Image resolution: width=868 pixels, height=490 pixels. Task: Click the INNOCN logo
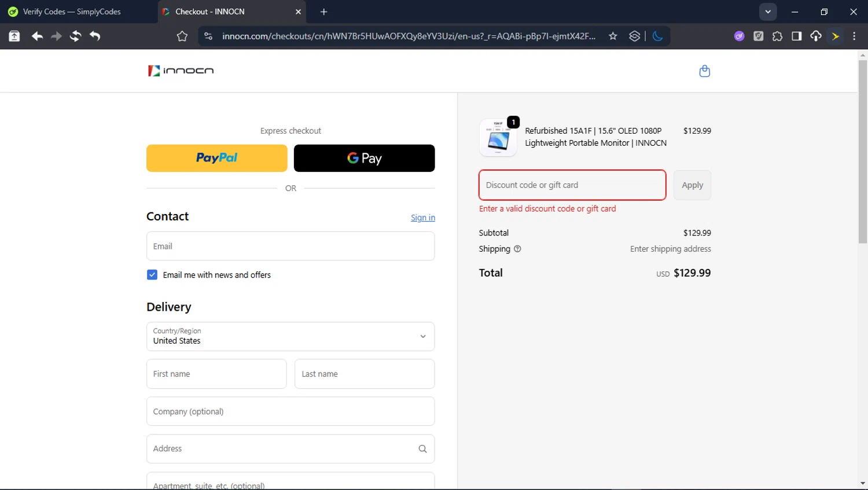coord(181,71)
